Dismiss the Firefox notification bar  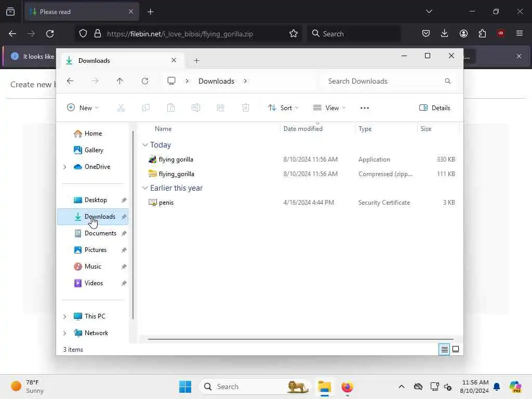(x=519, y=56)
